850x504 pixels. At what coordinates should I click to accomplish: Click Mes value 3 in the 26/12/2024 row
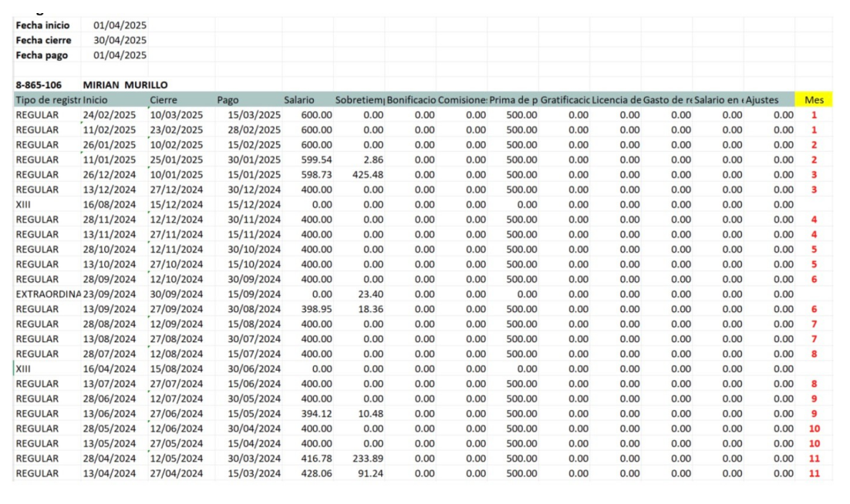click(814, 175)
